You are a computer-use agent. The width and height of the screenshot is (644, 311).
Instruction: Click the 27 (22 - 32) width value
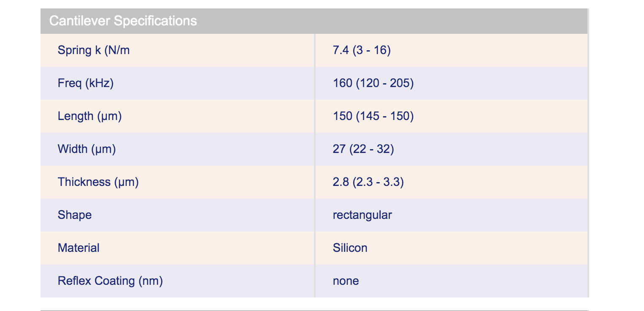coord(363,149)
